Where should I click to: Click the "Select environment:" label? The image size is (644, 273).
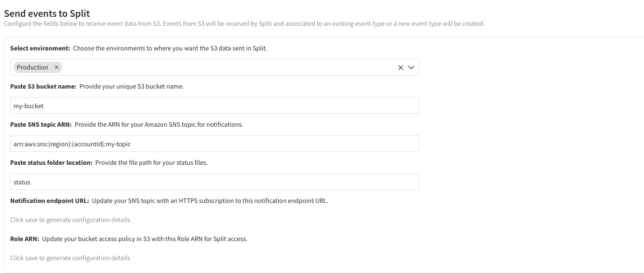tap(40, 48)
